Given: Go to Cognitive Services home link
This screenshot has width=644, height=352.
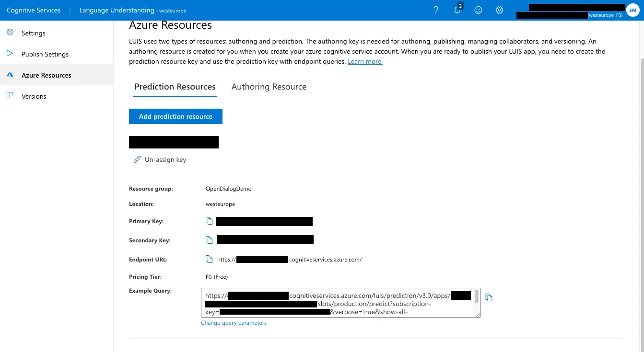Looking at the screenshot, I should tap(34, 10).
